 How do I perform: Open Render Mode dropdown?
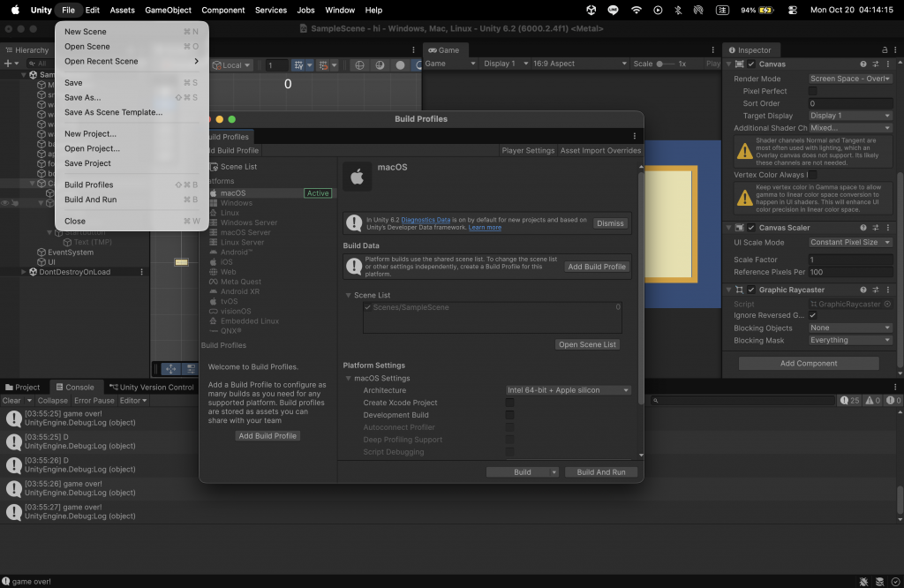click(x=850, y=79)
